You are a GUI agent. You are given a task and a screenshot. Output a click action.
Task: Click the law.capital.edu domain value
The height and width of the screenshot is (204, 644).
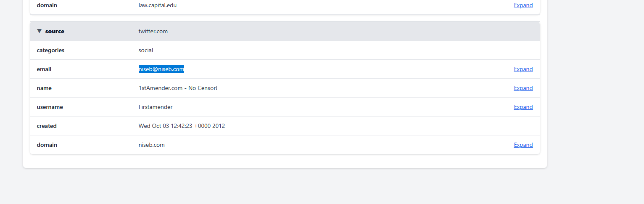click(x=158, y=5)
